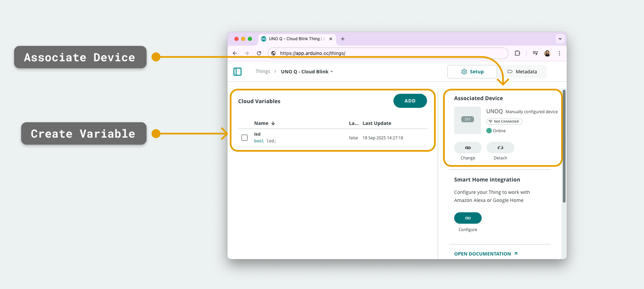Screen dimensions: 644x289
Task: Open a new browser tab
Action: coord(343,39)
